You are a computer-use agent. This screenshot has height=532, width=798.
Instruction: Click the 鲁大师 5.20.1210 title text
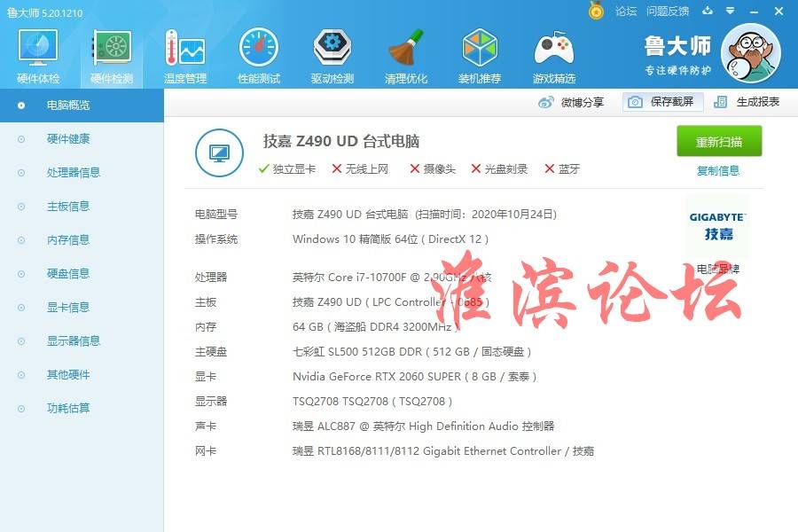pyautogui.click(x=45, y=12)
